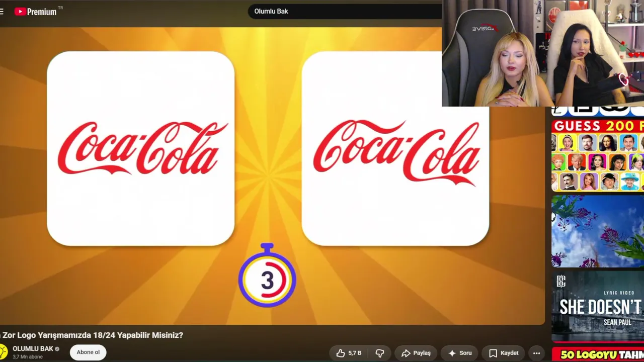Share the video using Paylaş
644x362 pixels.
[416, 353]
